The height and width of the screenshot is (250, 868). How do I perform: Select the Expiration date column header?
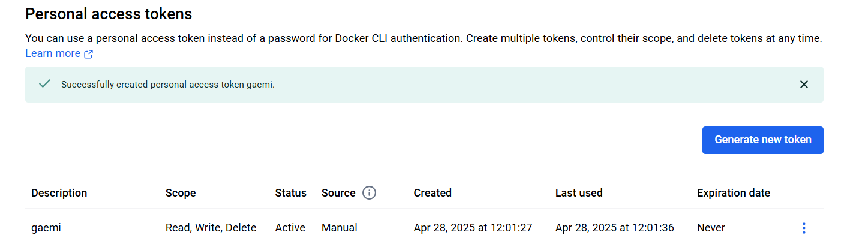[734, 193]
